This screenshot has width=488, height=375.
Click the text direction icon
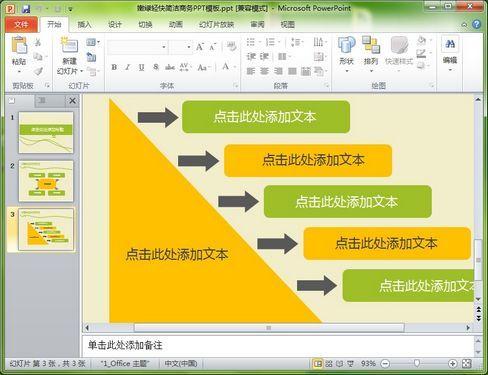coord(319,42)
